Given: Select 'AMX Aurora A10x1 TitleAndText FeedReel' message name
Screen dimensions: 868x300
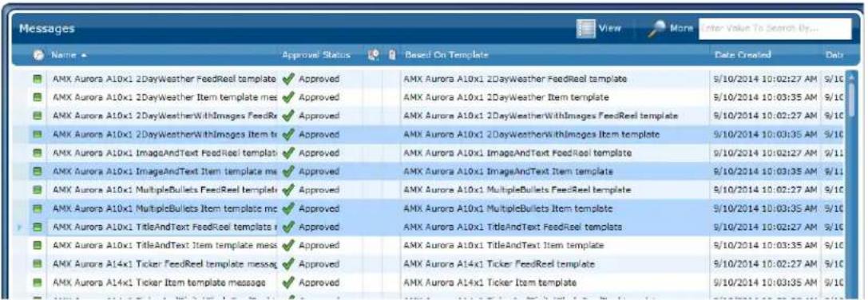Looking at the screenshot, I should tap(164, 227).
